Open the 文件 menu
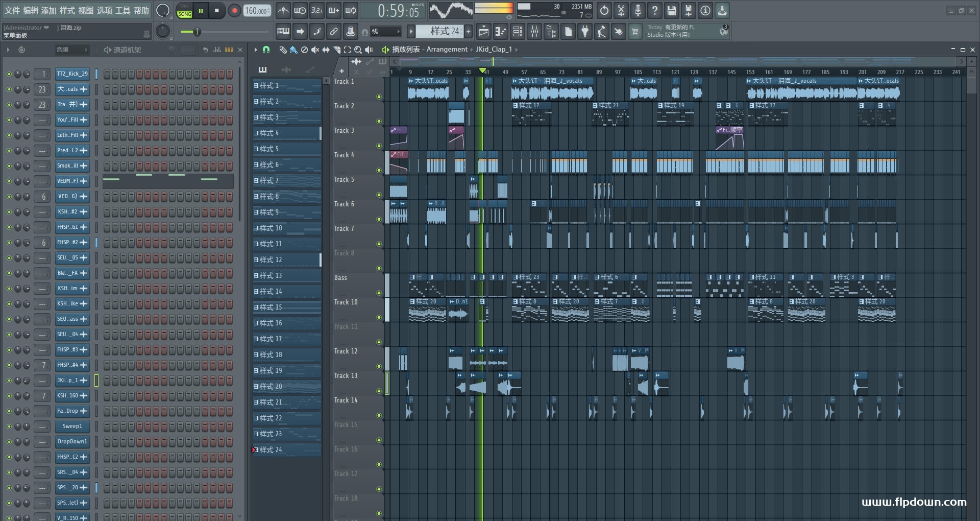This screenshot has width=980, height=521. coord(12,10)
